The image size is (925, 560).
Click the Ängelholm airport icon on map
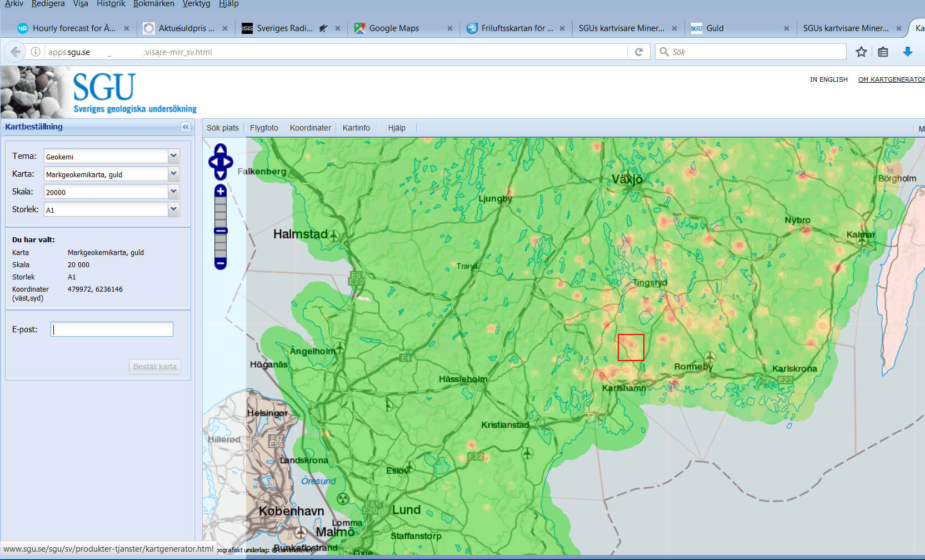point(340,349)
